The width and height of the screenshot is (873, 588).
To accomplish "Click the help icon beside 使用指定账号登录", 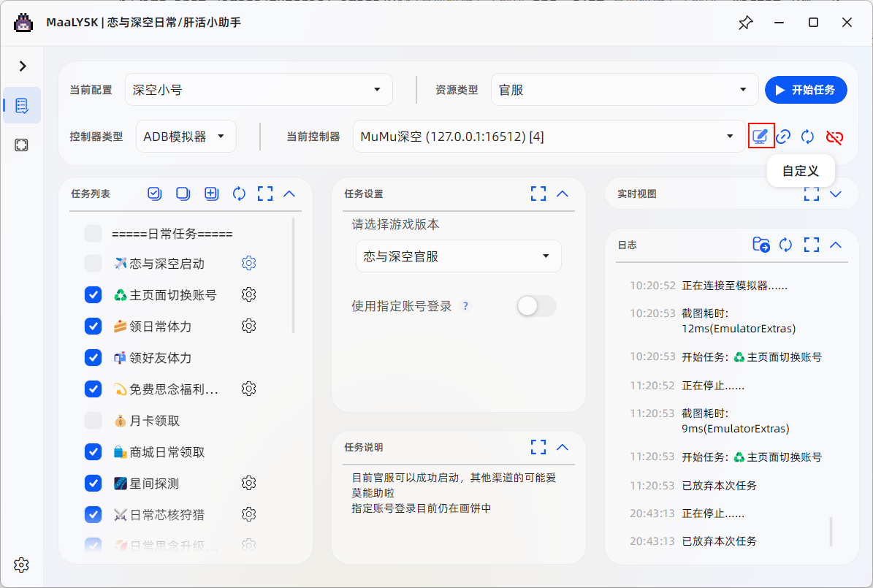I will click(465, 306).
